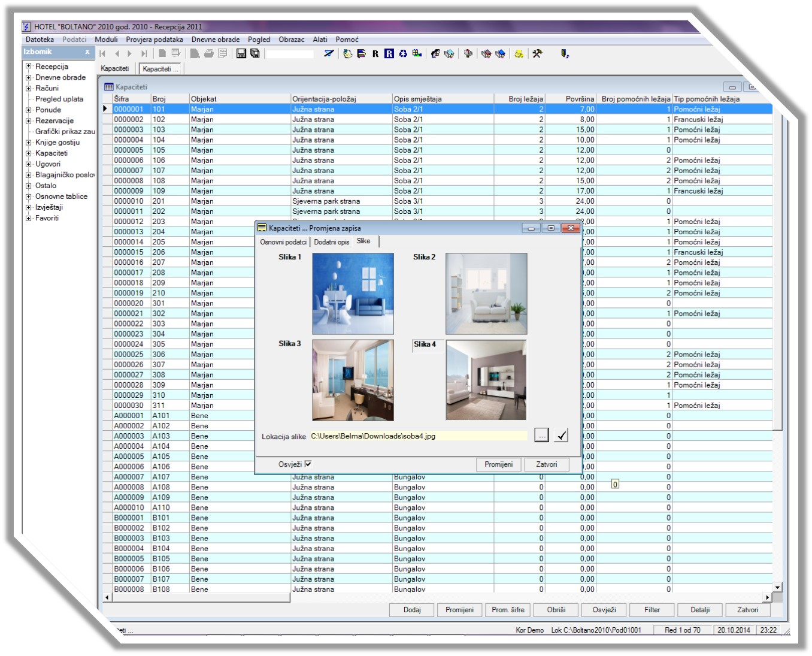Click the blue recycle arrows toolbar icon
The width and height of the screenshot is (812, 656).
coord(403,53)
